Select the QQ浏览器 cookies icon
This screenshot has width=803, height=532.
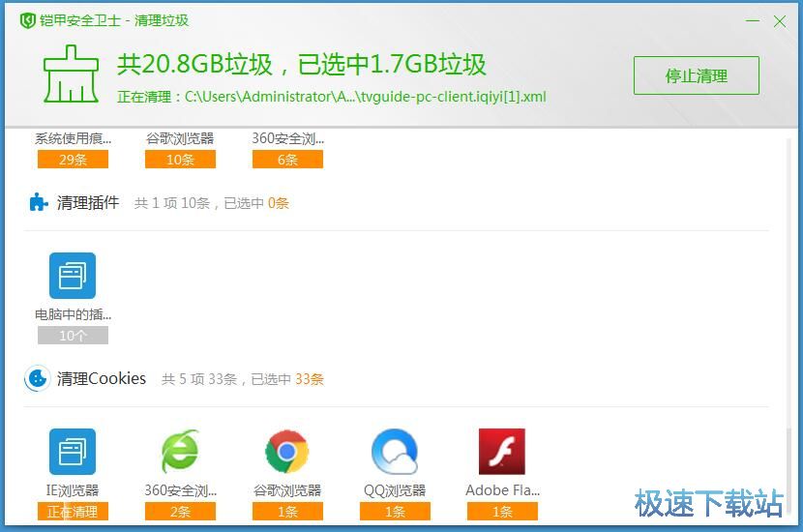click(x=395, y=452)
